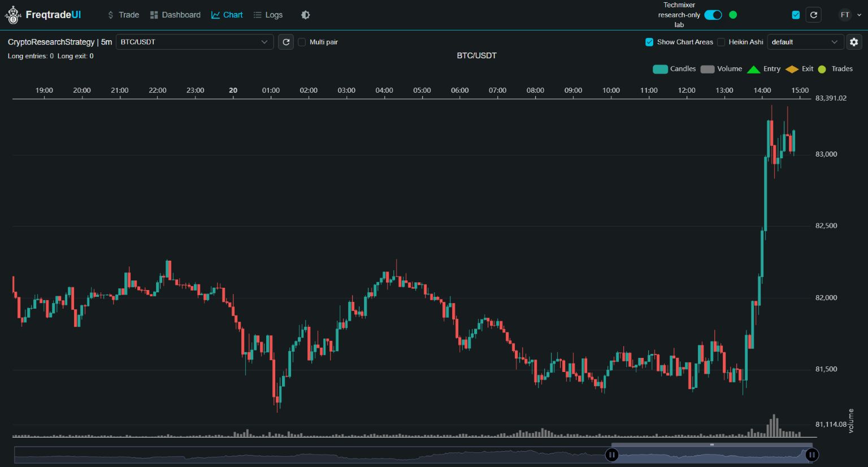Toggle the light/dark theme icon
868x467 pixels.
click(x=306, y=15)
